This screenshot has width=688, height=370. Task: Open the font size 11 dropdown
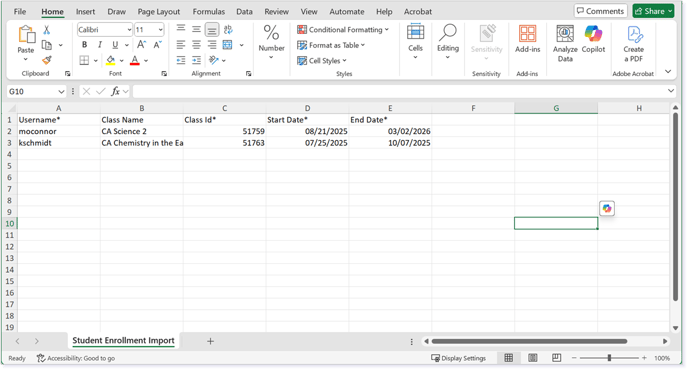pyautogui.click(x=160, y=29)
